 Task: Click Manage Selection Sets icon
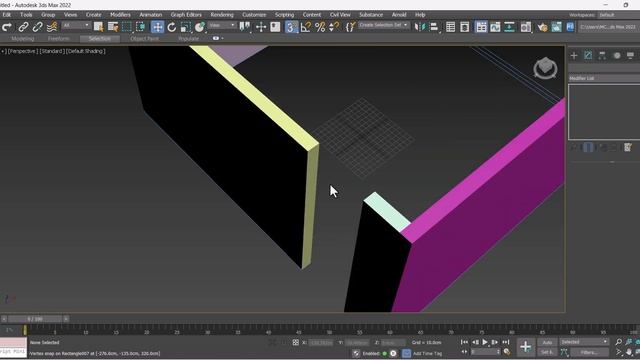pyautogui.click(x=350, y=27)
